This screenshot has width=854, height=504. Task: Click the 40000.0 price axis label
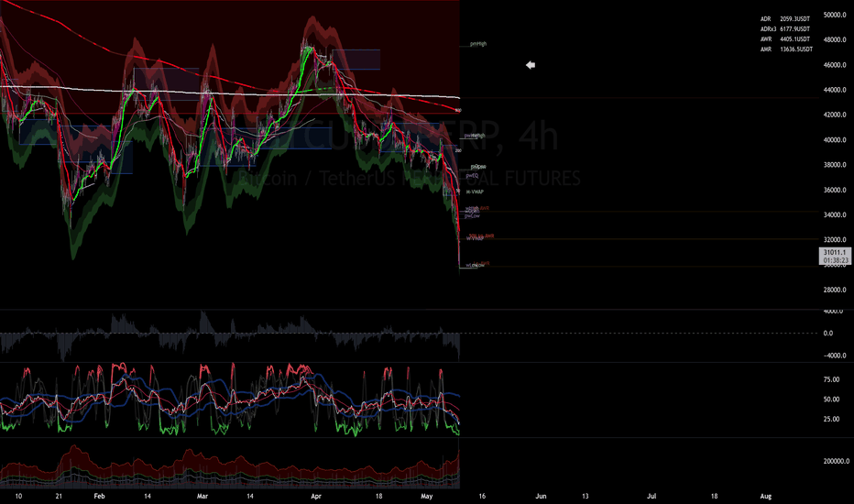tap(835, 140)
